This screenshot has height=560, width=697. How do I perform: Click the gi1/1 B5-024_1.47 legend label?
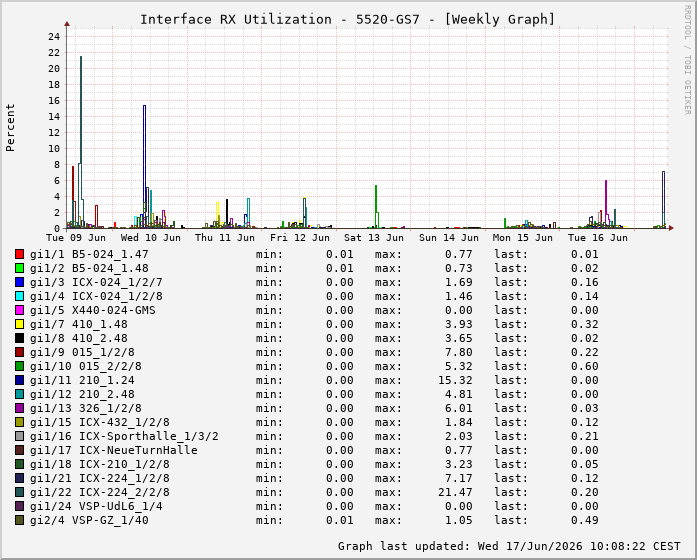89,254
